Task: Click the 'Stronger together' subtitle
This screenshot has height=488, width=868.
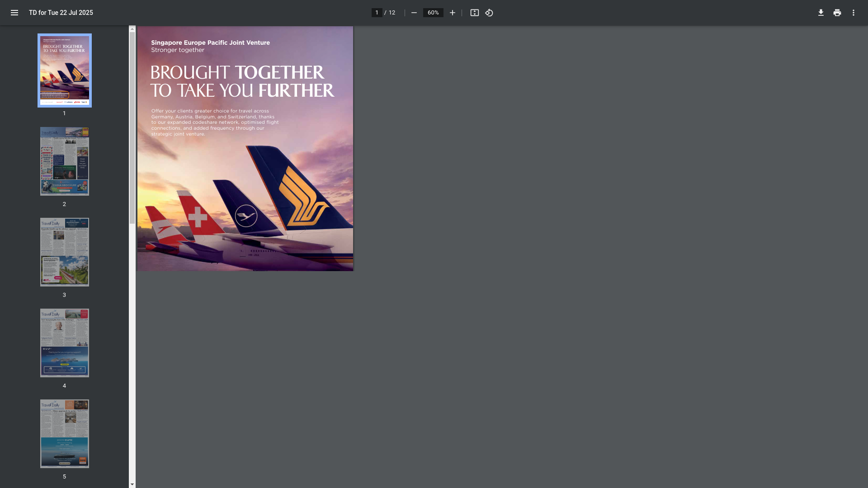Action: (178, 50)
